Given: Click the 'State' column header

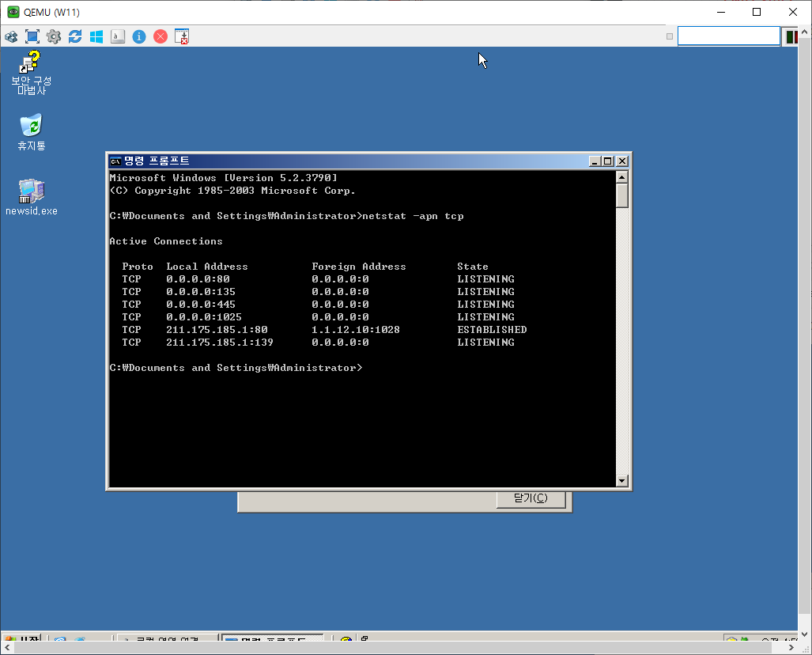Looking at the screenshot, I should [x=473, y=267].
